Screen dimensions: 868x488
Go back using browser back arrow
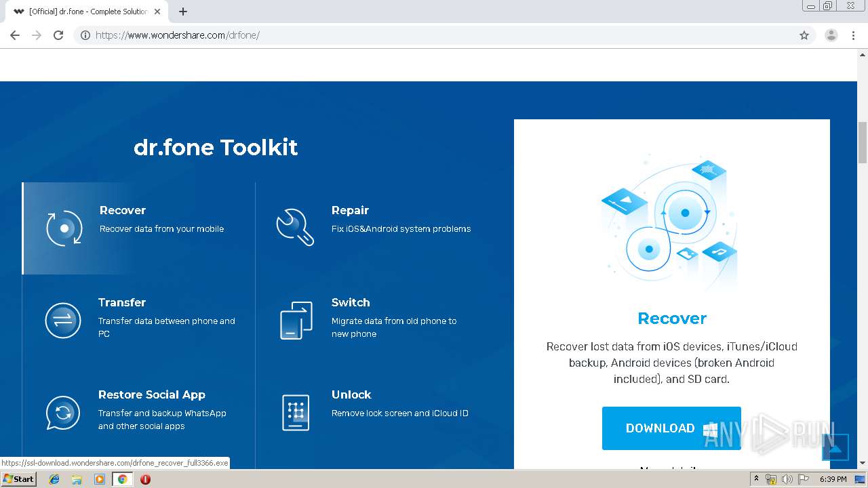15,35
